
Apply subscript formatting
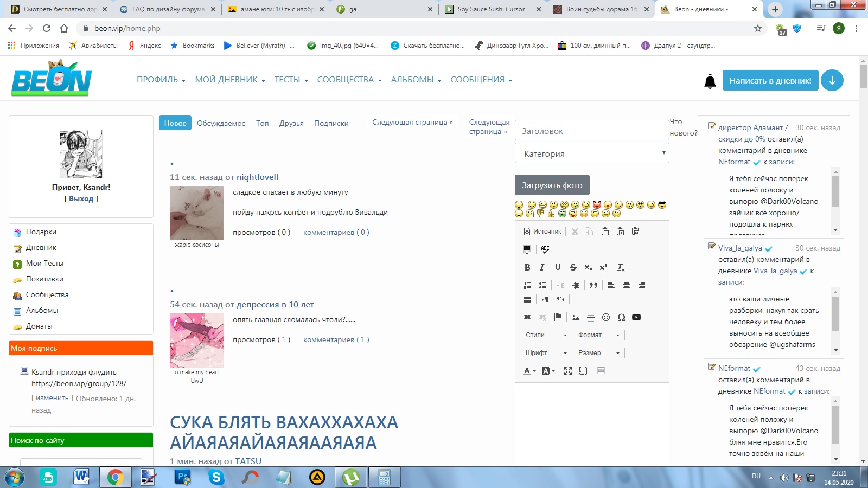[588, 267]
